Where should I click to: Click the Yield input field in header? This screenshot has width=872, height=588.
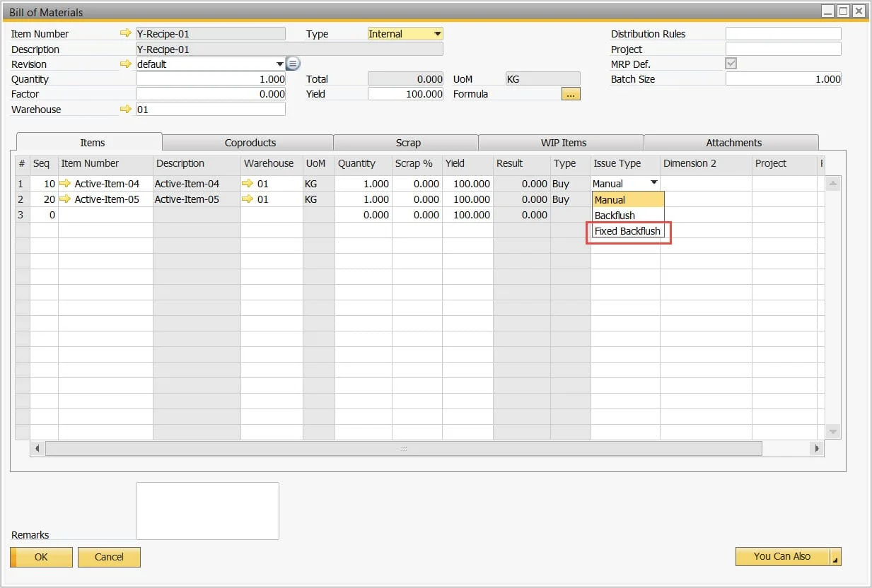tap(406, 94)
